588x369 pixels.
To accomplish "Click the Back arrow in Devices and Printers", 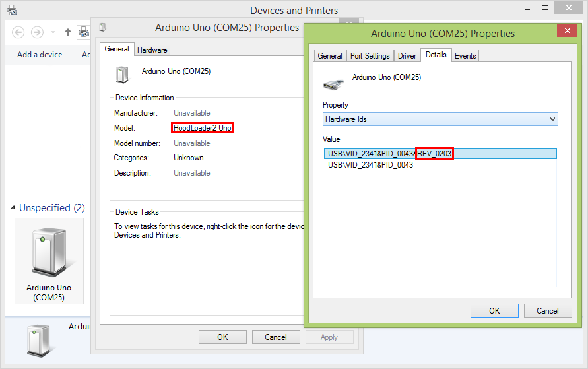I will [18, 32].
